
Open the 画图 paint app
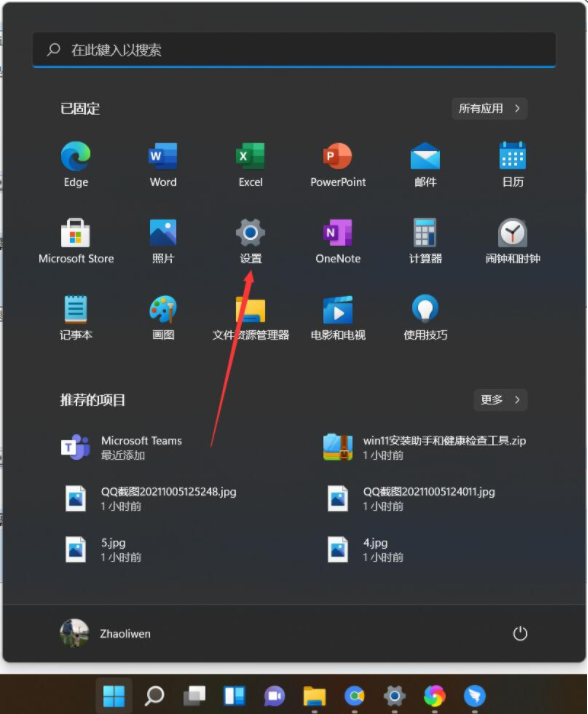tap(163, 318)
